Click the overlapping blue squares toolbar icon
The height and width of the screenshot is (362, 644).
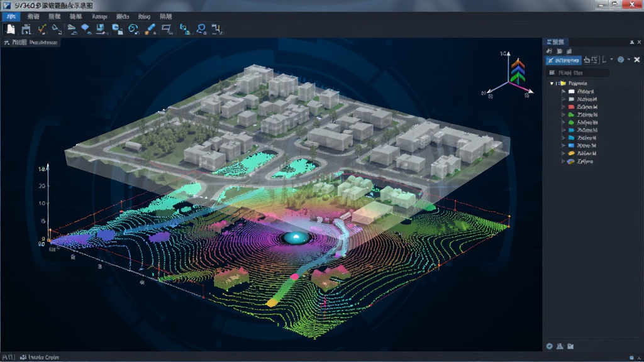(118, 29)
